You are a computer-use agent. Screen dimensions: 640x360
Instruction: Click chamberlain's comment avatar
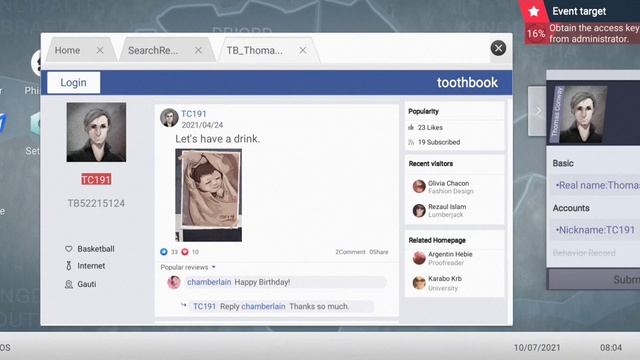[174, 282]
